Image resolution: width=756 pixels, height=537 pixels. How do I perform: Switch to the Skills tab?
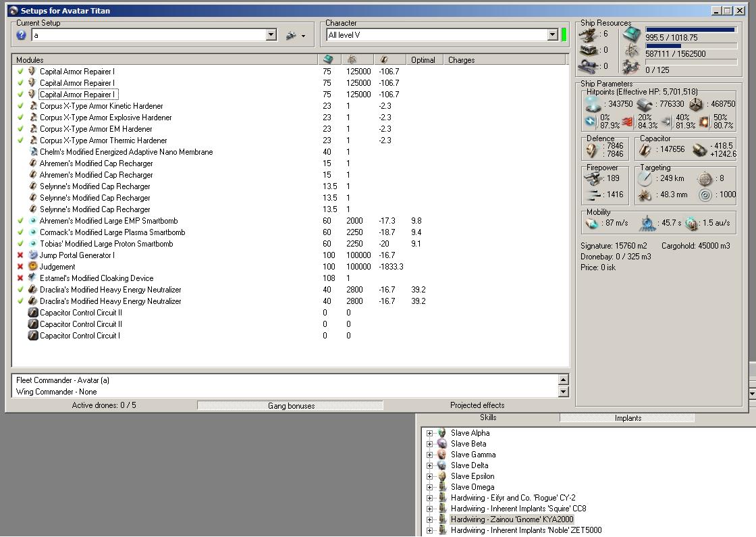(x=488, y=417)
